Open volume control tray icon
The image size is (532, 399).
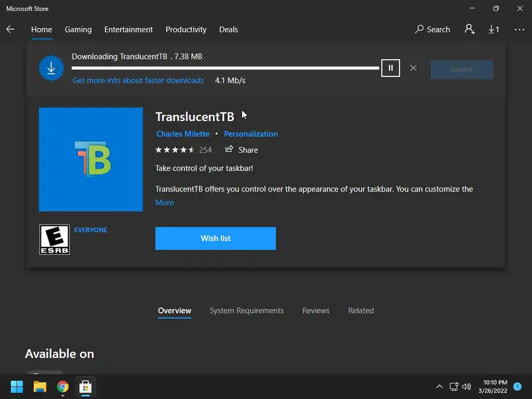[467, 387]
